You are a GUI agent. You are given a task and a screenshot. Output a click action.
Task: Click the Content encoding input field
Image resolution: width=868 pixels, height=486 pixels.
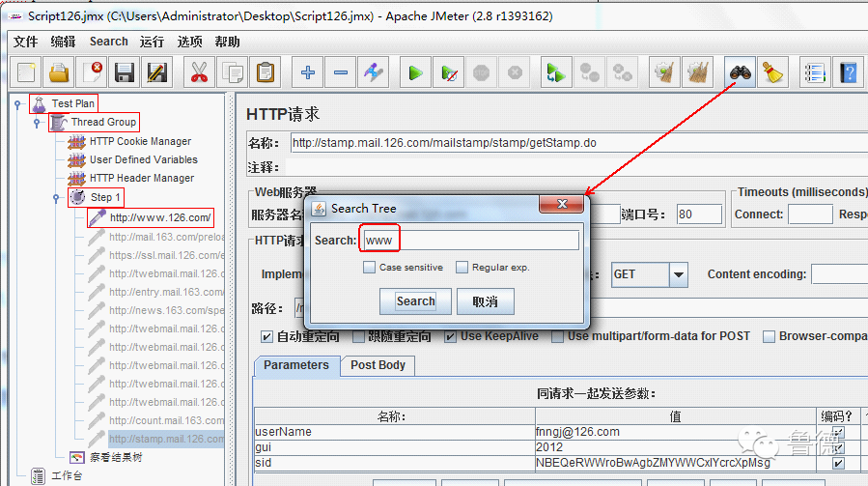tap(840, 274)
